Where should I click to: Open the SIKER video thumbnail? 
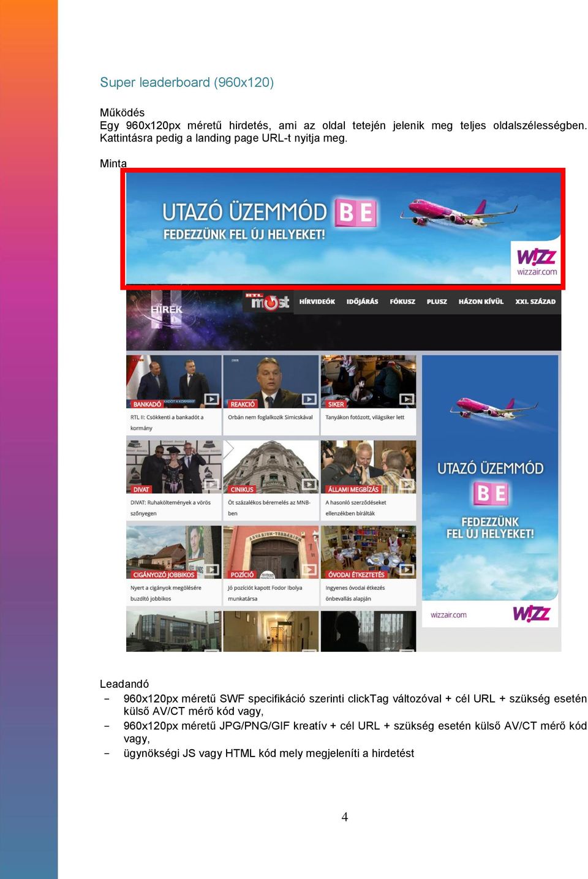coord(368,382)
